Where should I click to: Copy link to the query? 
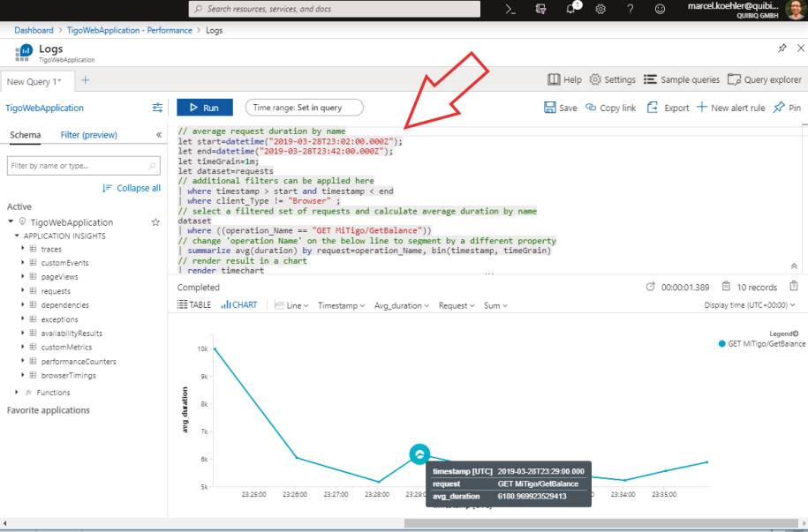[x=611, y=108]
